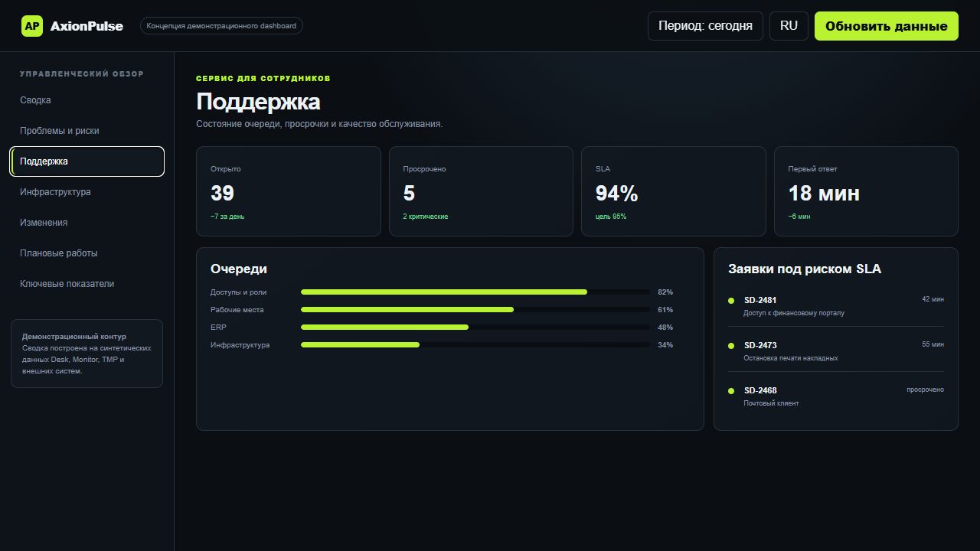Screen dimensions: 980x551
Task: Open the Открыто 39 card
Action: [x=289, y=191]
